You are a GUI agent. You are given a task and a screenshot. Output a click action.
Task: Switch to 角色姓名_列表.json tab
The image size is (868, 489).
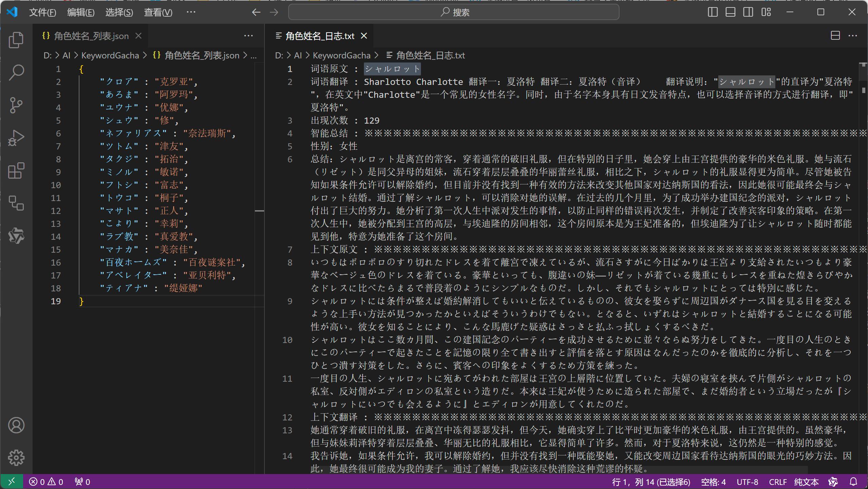[91, 36]
